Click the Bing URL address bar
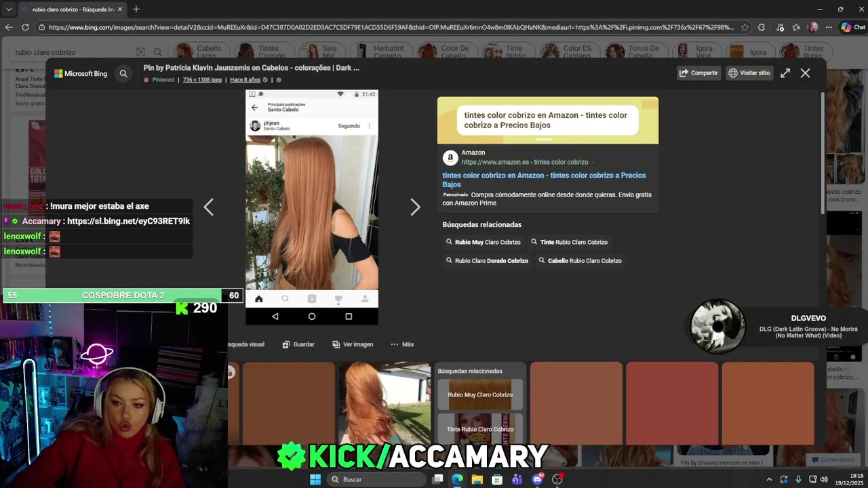Screen dimensions: 868x488 click(x=391, y=27)
